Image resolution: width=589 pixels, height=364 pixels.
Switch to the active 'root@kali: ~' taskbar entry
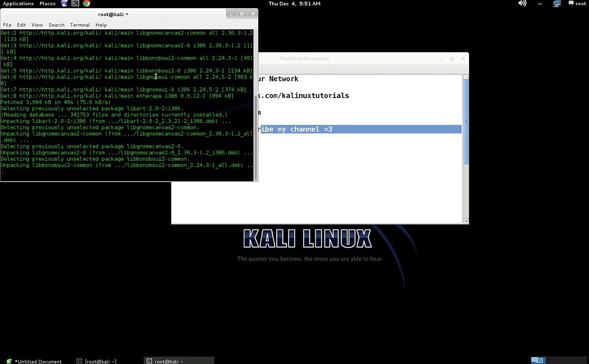pyautogui.click(x=179, y=360)
